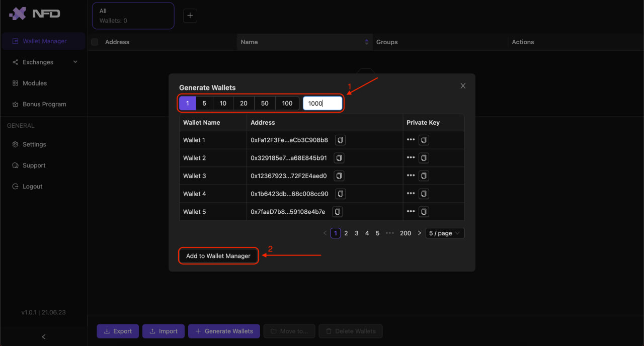This screenshot has width=644, height=346.
Task: Copy Wallet 3 private key
Action: pyautogui.click(x=424, y=176)
